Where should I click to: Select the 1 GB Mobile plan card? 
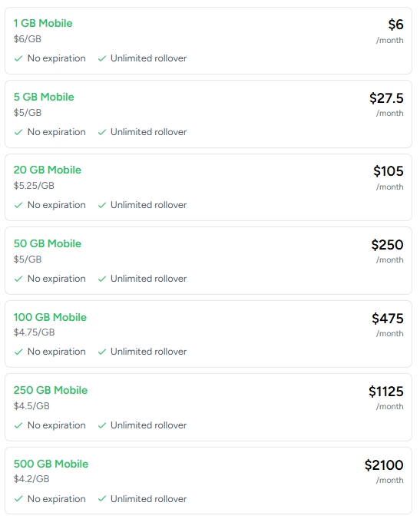point(208,41)
